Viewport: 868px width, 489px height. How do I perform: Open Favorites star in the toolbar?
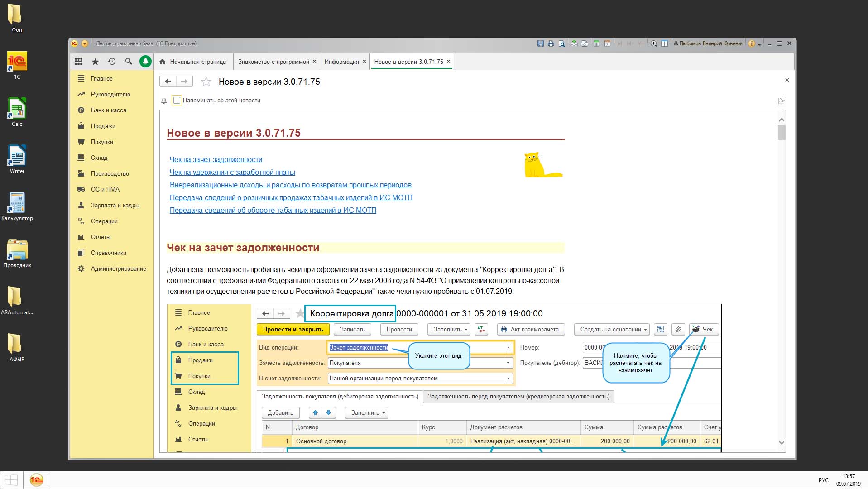click(x=95, y=62)
